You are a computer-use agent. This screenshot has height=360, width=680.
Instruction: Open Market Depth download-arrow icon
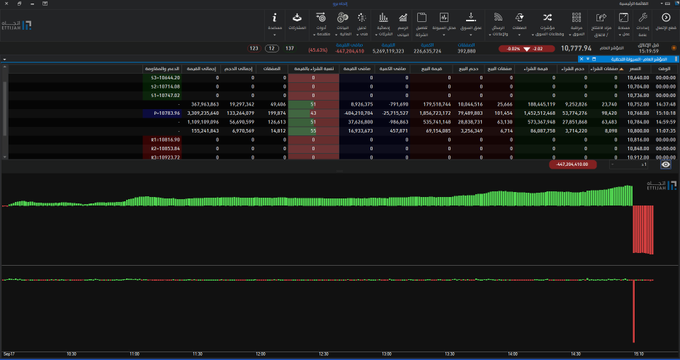click(x=471, y=18)
